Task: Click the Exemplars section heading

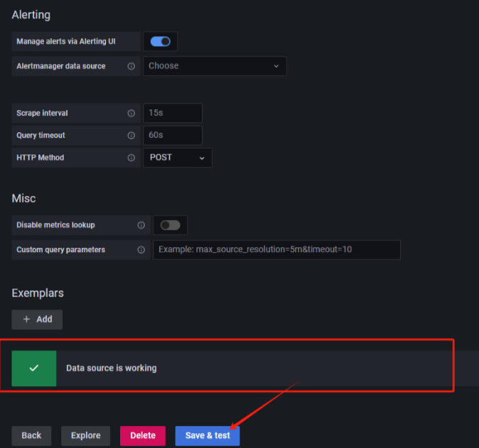Action: 38,293
